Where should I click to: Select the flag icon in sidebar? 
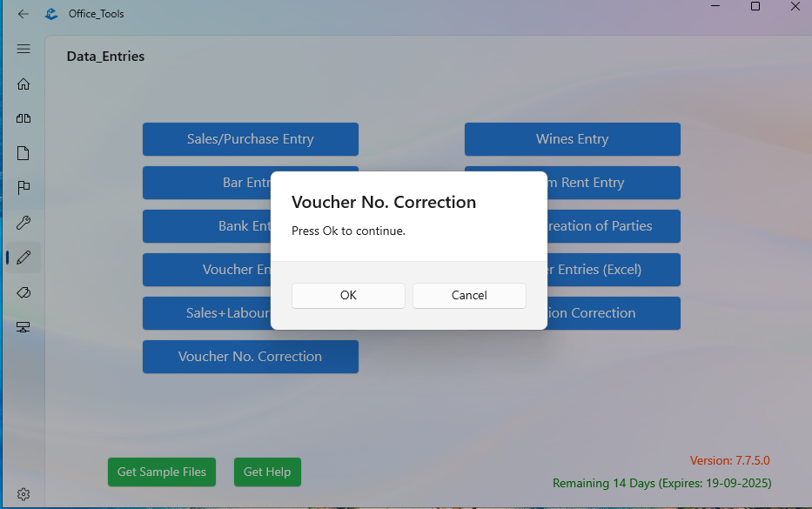point(23,187)
